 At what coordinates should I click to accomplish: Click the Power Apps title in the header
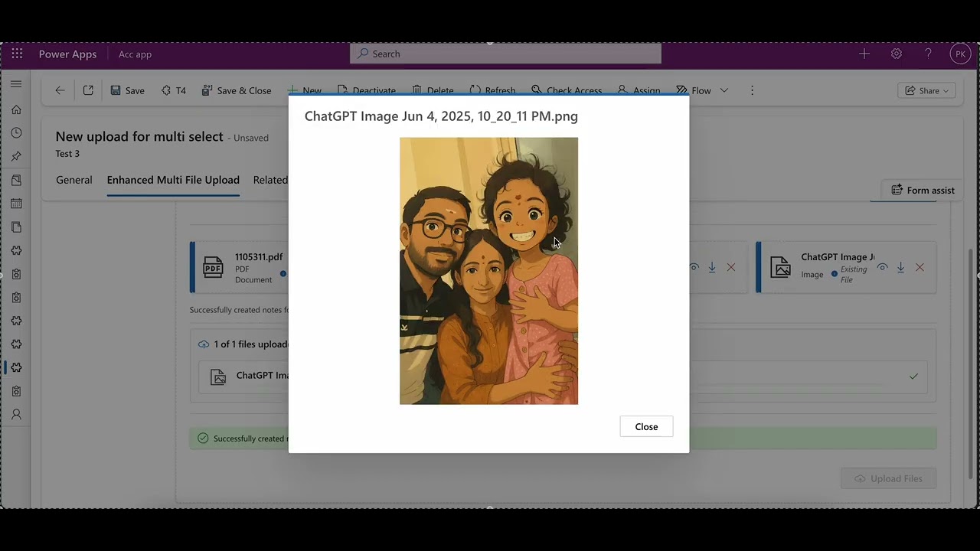(x=67, y=54)
